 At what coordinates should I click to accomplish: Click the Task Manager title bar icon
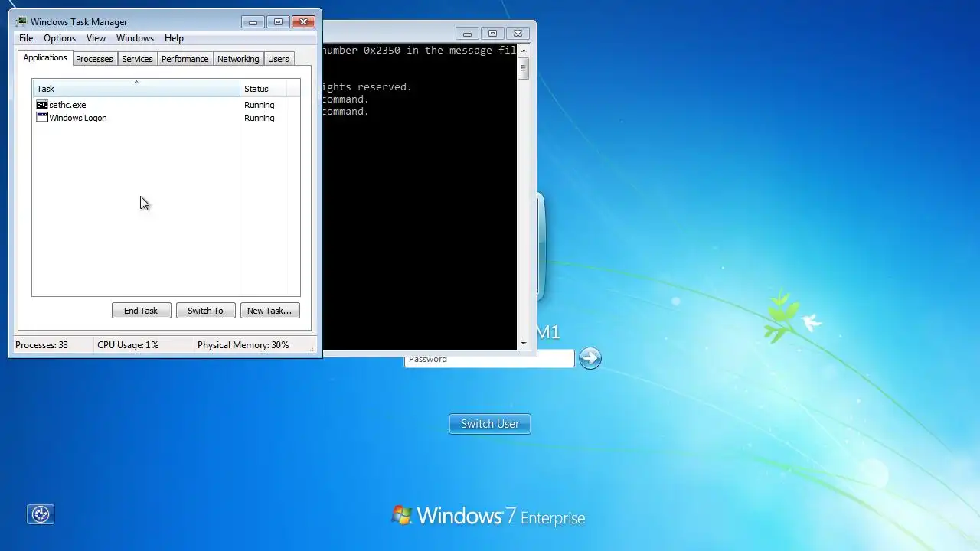point(21,21)
